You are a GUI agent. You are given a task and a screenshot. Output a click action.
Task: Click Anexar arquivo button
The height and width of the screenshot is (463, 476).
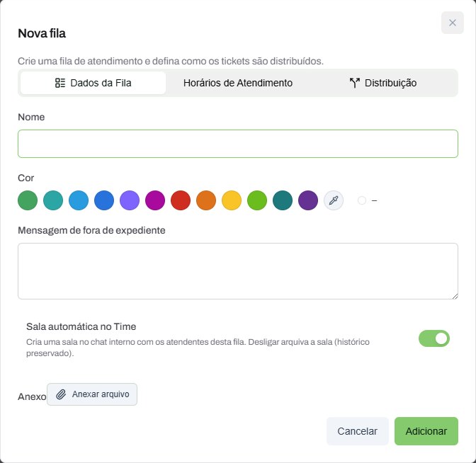(92, 394)
